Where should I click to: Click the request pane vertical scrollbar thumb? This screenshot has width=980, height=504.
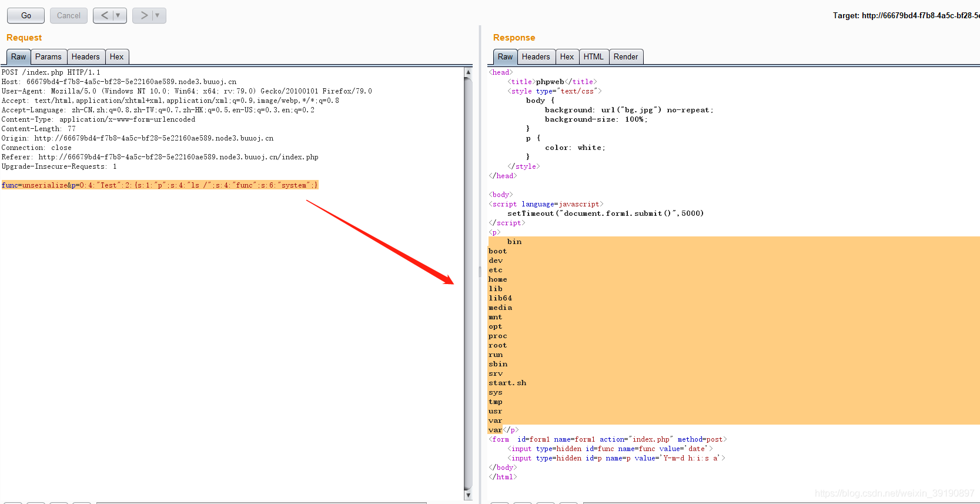[x=469, y=283]
